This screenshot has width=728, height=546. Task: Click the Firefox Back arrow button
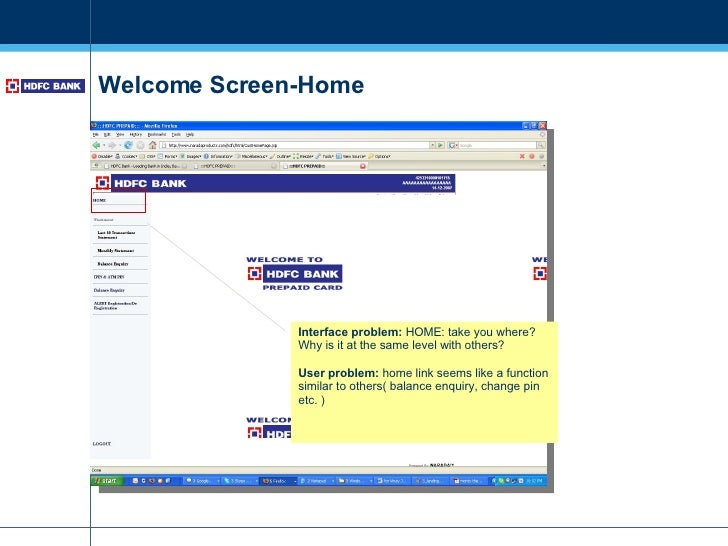96,145
